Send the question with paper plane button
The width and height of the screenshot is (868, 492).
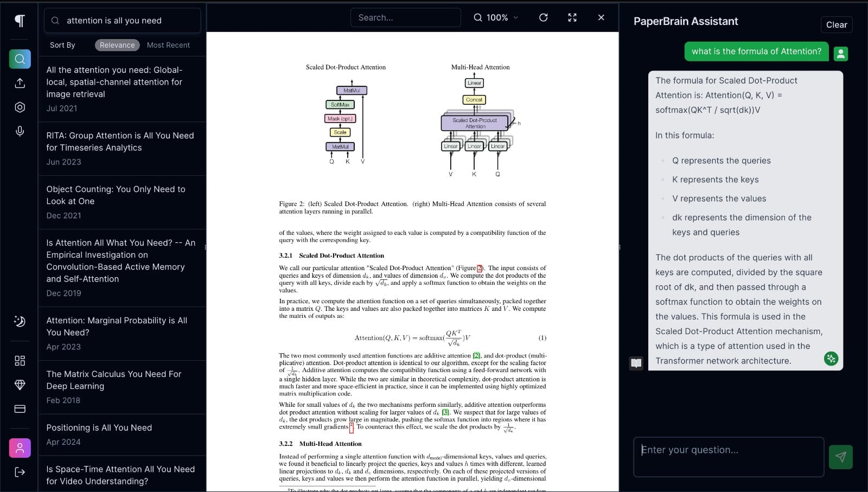[x=840, y=457]
